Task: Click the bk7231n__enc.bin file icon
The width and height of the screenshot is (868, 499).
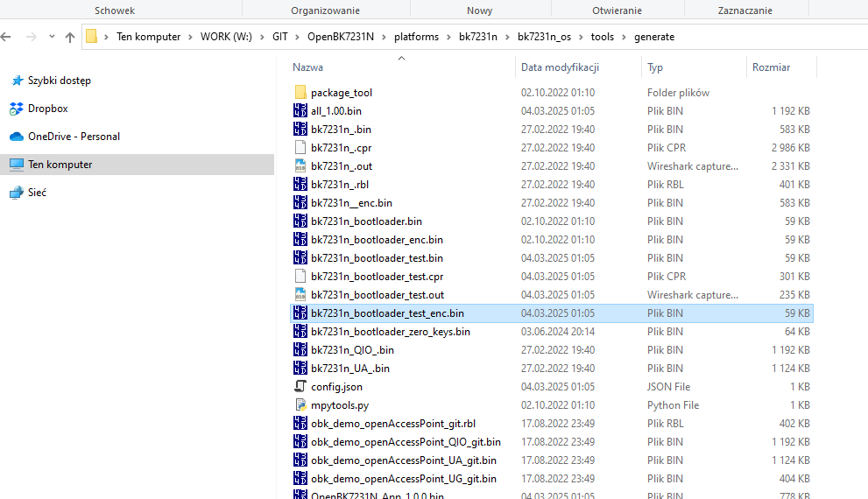Action: [x=300, y=202]
